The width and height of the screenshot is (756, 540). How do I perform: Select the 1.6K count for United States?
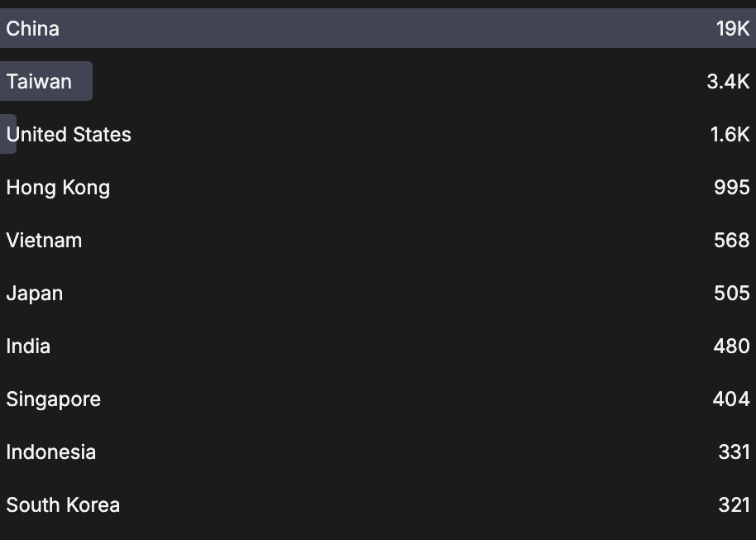pos(730,135)
